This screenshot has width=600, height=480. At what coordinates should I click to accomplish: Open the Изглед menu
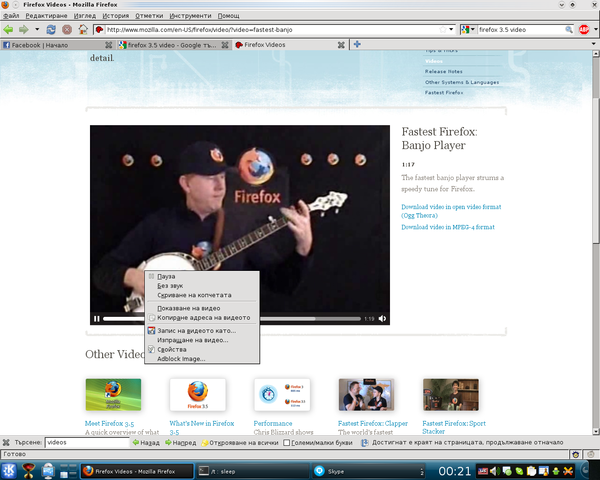pos(85,16)
